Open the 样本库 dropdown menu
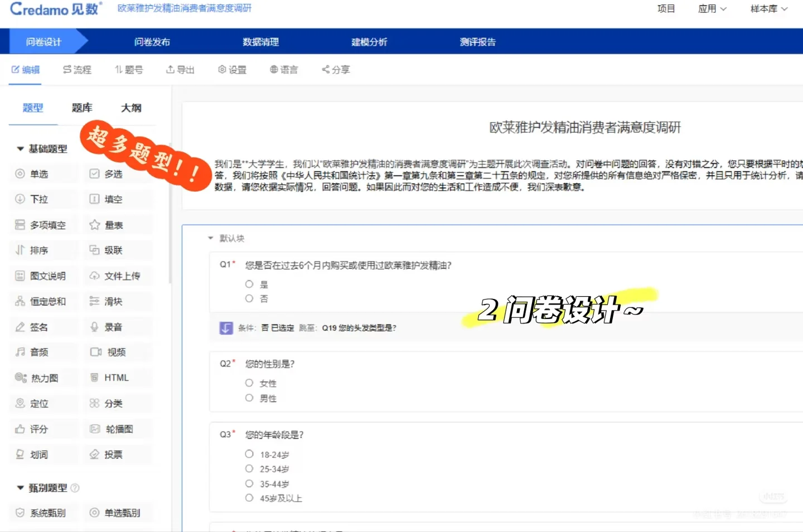 coord(769,9)
